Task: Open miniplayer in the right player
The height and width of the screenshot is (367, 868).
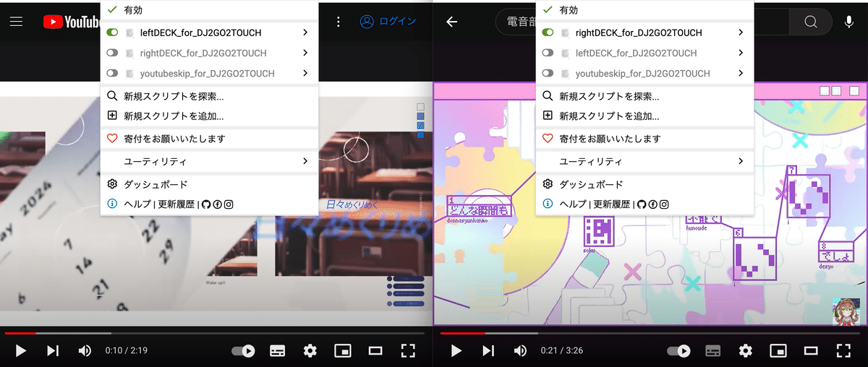Action: click(x=778, y=350)
